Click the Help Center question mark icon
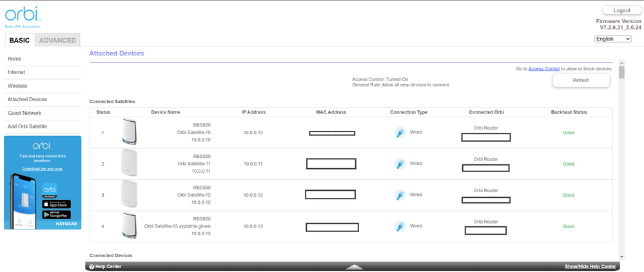This screenshot has height=272, width=644. (x=92, y=266)
